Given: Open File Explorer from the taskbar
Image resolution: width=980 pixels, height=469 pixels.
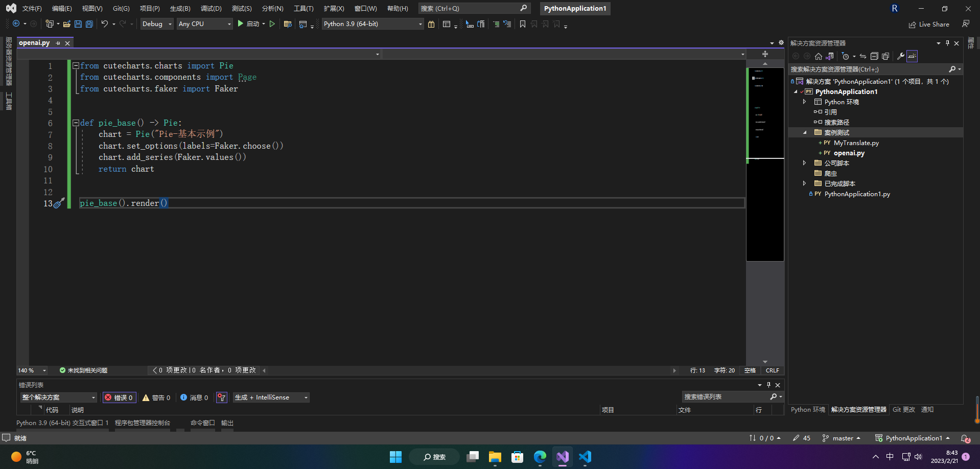Looking at the screenshot, I should [x=495, y=457].
